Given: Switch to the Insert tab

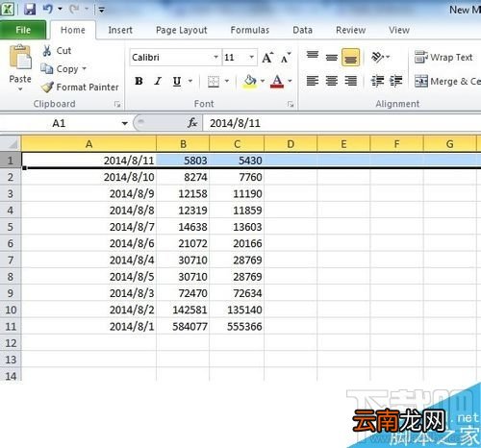Looking at the screenshot, I should (120, 30).
